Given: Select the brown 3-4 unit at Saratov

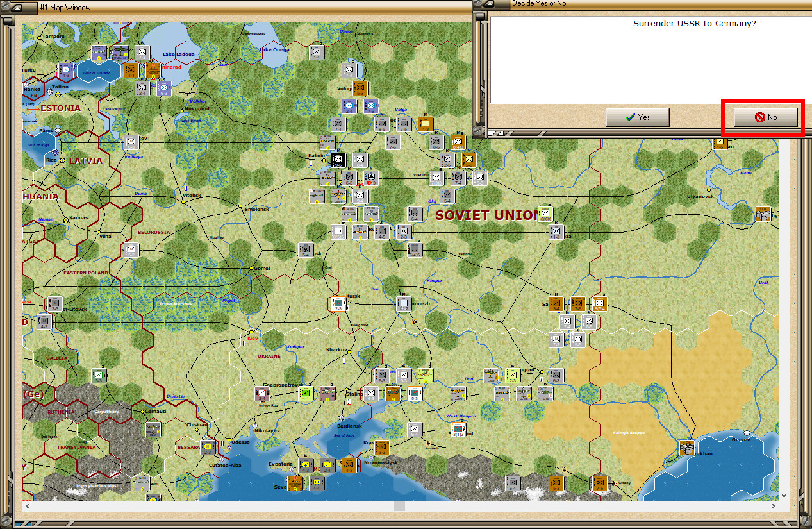Looking at the screenshot, I should coord(556,303).
